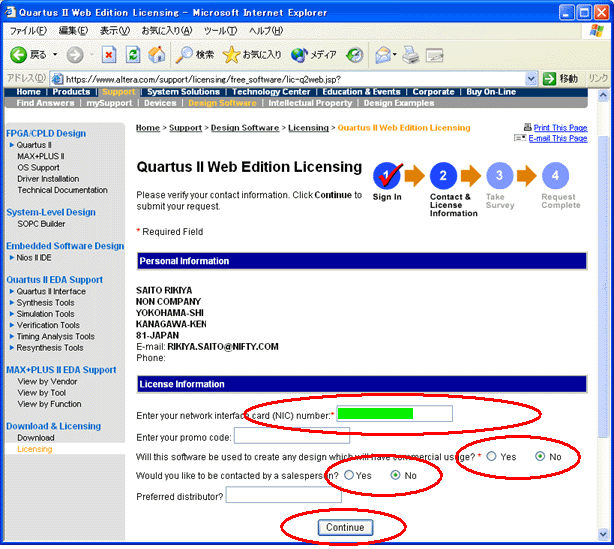Open the Back button history dropdown arrow

click(54, 54)
